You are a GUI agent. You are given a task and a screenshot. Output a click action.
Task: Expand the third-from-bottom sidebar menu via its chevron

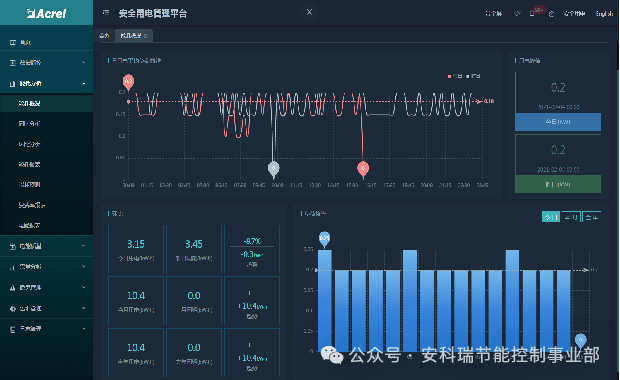point(83,287)
